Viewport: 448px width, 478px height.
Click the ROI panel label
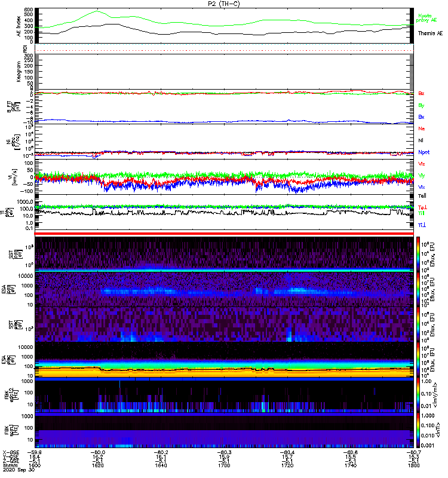(x=25, y=48)
